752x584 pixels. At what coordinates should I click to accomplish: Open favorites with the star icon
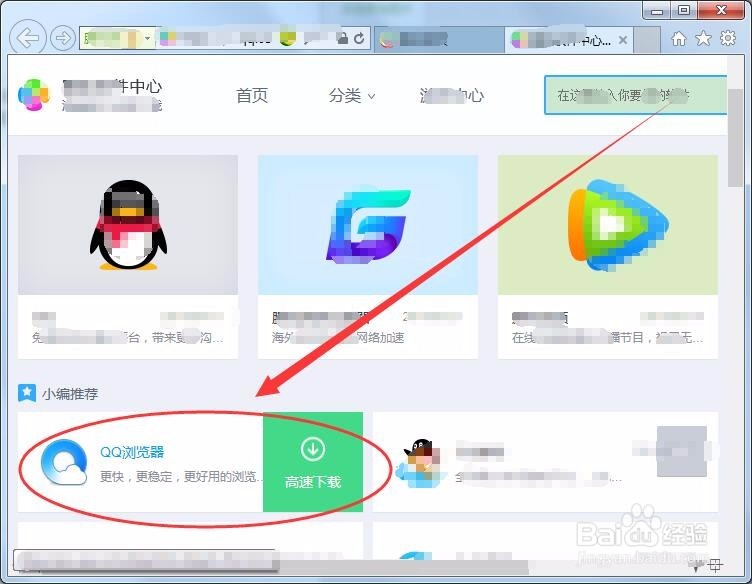click(x=703, y=38)
